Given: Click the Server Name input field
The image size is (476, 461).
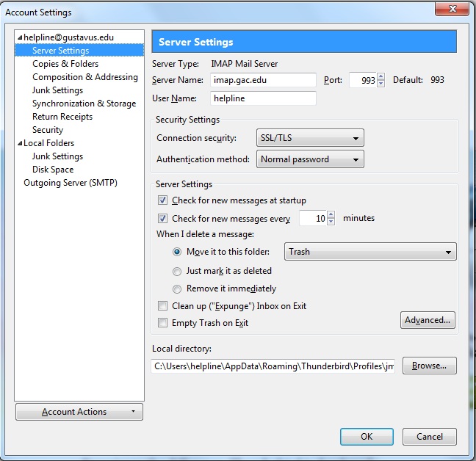Looking at the screenshot, I should [263, 80].
